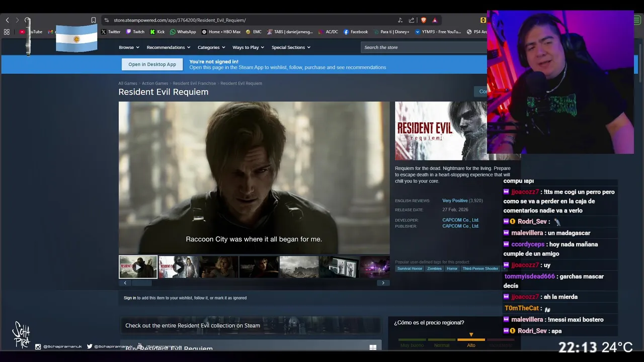This screenshot has width=644, height=362.
Task: Open the TABS danieljamesg bookmark
Action: tap(290, 32)
